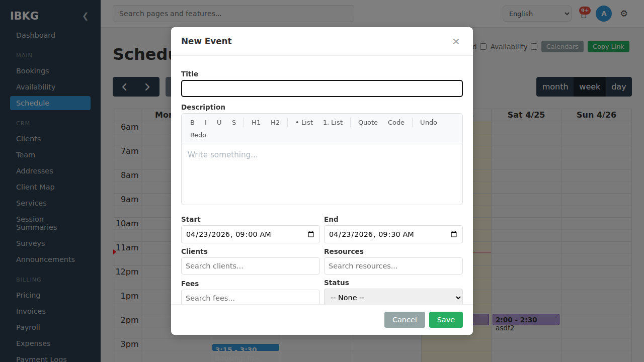Select the Sun 4/26 column header
This screenshot has width=644, height=362.
[x=597, y=115]
